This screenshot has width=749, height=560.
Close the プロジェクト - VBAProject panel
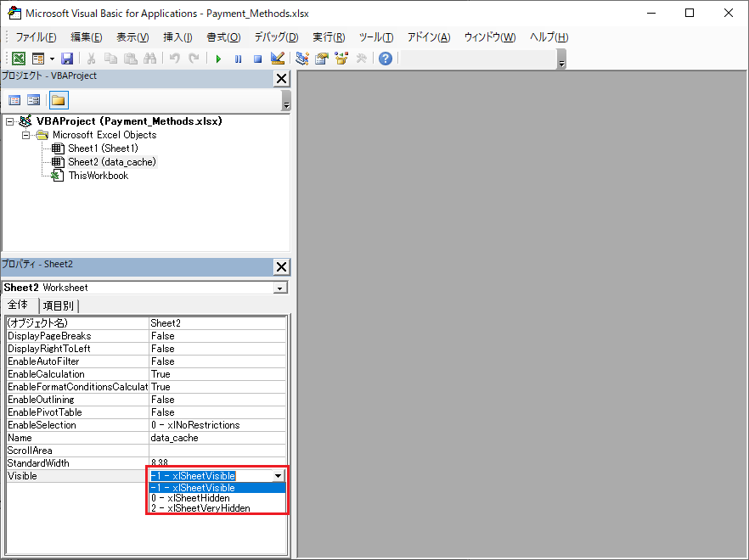point(281,79)
